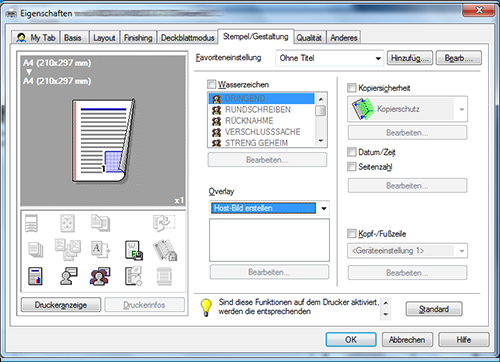Click the two overlapping documents icon in top row
The height and width of the screenshot is (362, 500).
pyautogui.click(x=100, y=223)
